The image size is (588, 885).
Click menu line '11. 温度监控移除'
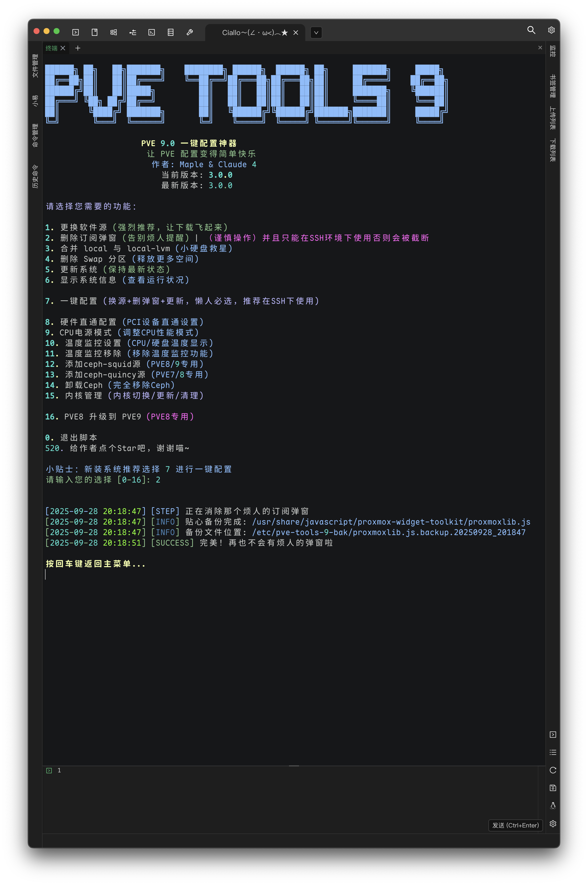coord(129,354)
